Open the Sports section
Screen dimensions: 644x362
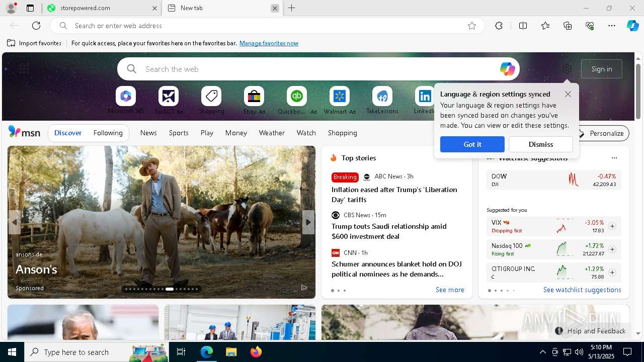point(179,133)
